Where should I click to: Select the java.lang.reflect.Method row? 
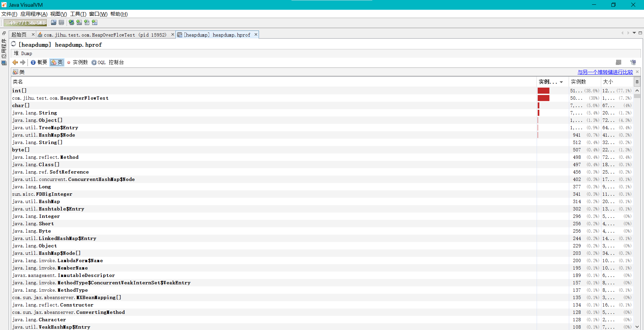(x=322, y=157)
